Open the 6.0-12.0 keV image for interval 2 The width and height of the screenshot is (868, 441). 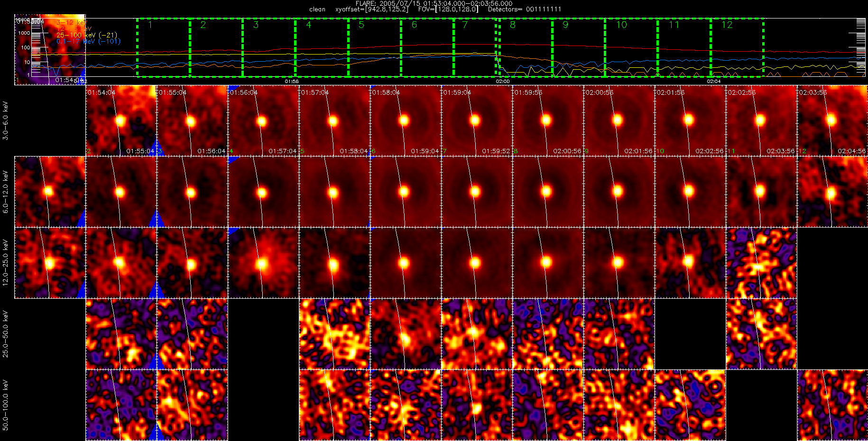121,192
